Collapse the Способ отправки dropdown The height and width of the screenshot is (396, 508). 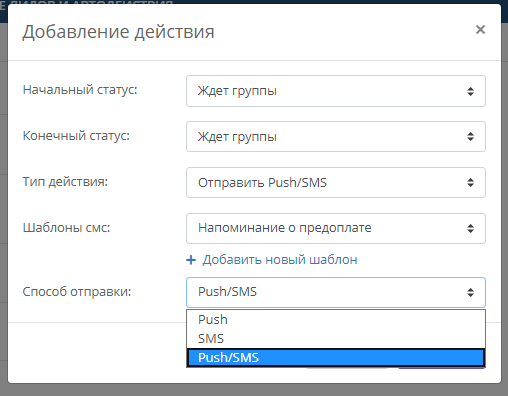click(x=336, y=292)
